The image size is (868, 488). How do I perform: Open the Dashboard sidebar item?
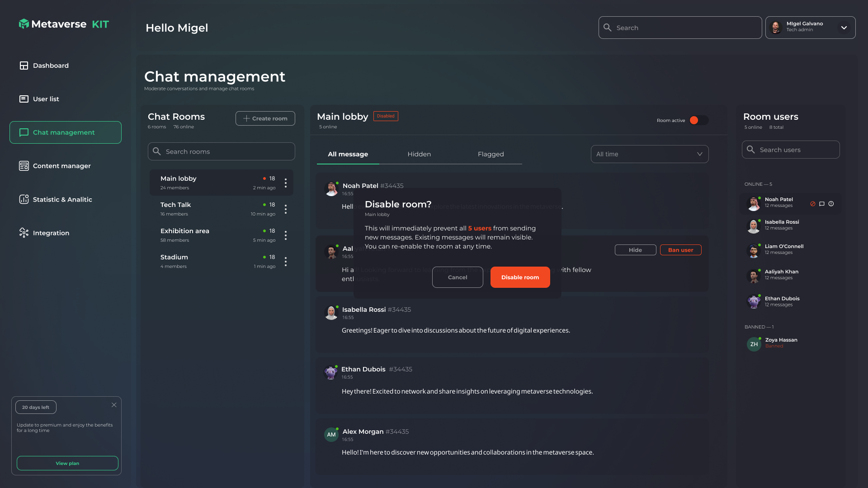pyautogui.click(x=51, y=66)
